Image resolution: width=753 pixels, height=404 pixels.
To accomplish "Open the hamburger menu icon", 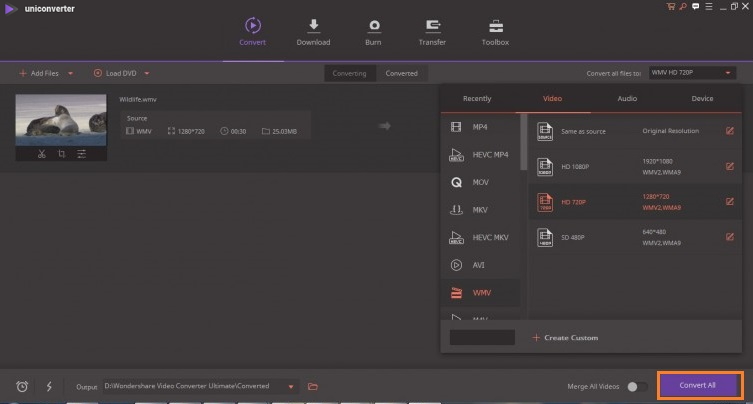I will point(709,6).
